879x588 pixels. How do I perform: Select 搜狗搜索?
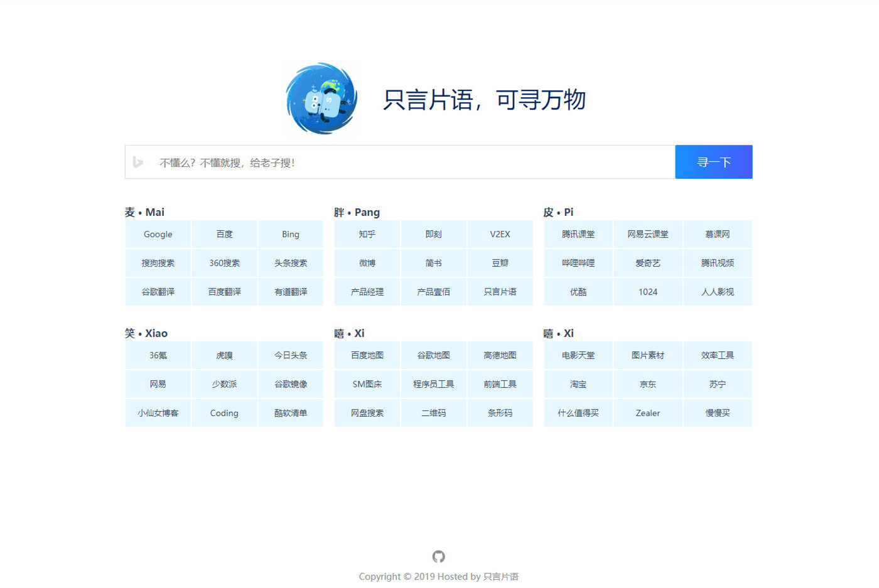[x=158, y=263]
